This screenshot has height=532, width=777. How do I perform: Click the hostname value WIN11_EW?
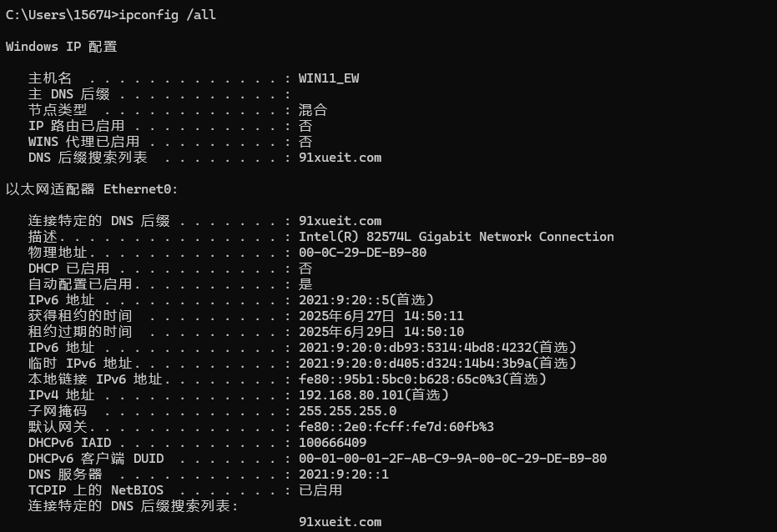[329, 78]
